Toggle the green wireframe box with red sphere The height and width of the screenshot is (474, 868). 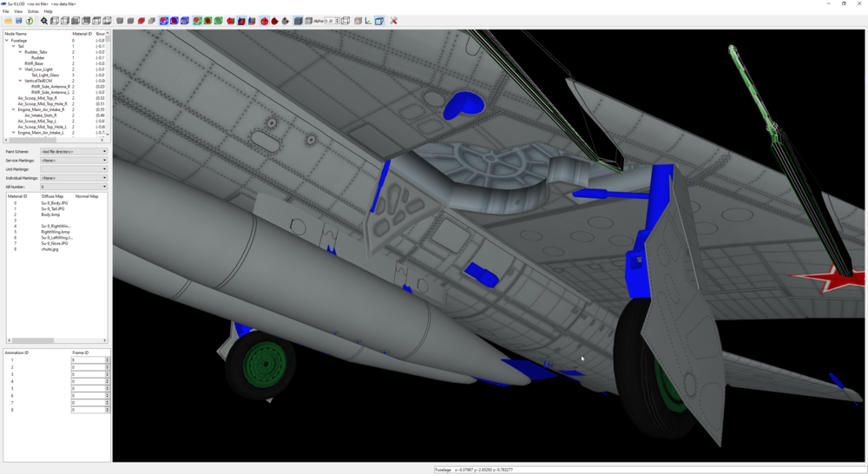tap(207, 21)
